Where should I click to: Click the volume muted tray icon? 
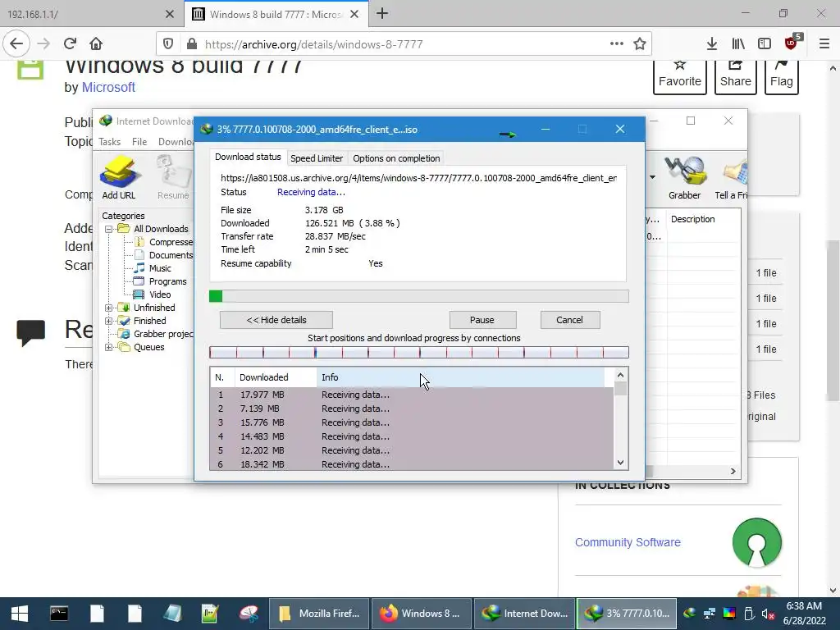point(768,614)
